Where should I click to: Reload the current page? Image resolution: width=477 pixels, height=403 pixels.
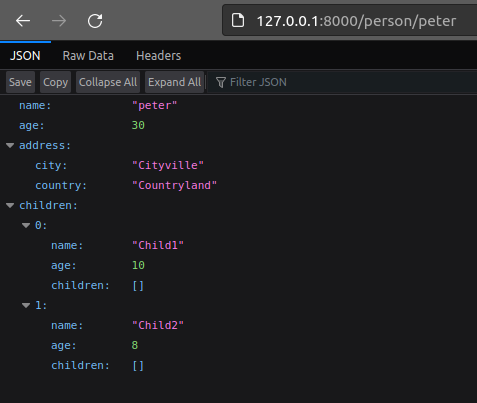[x=95, y=21]
